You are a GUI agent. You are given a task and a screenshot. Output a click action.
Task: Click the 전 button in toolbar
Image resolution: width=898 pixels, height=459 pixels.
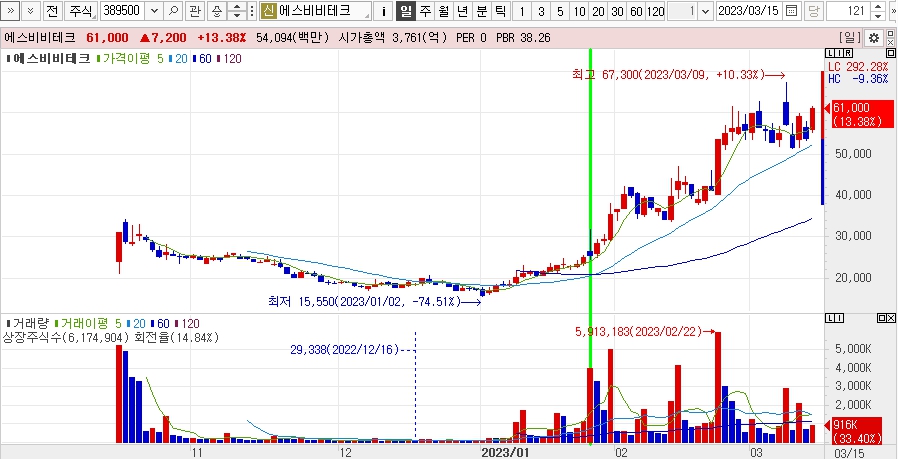52,10
